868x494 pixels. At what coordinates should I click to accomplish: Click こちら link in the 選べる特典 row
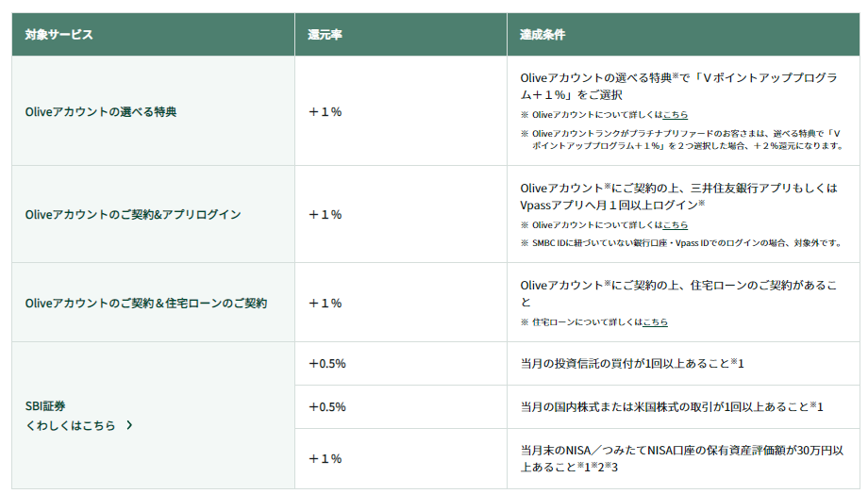click(675, 115)
